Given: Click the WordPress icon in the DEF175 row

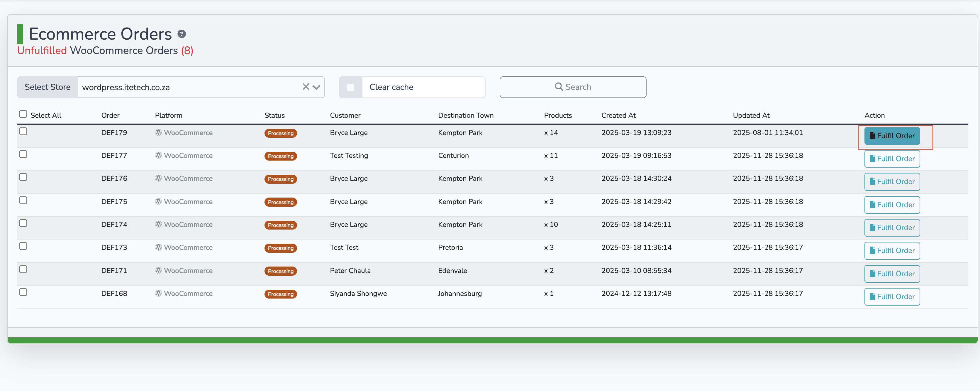Looking at the screenshot, I should tap(158, 201).
